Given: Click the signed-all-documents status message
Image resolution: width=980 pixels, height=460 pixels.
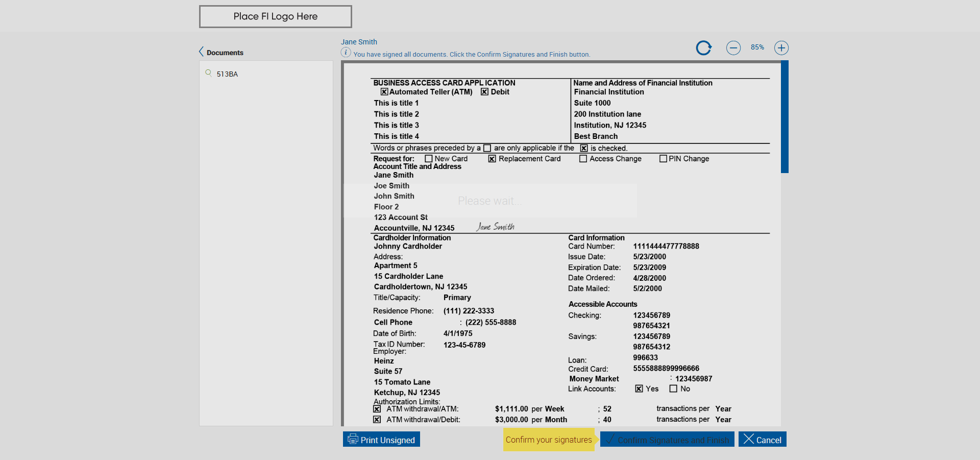Looking at the screenshot, I should [x=472, y=54].
